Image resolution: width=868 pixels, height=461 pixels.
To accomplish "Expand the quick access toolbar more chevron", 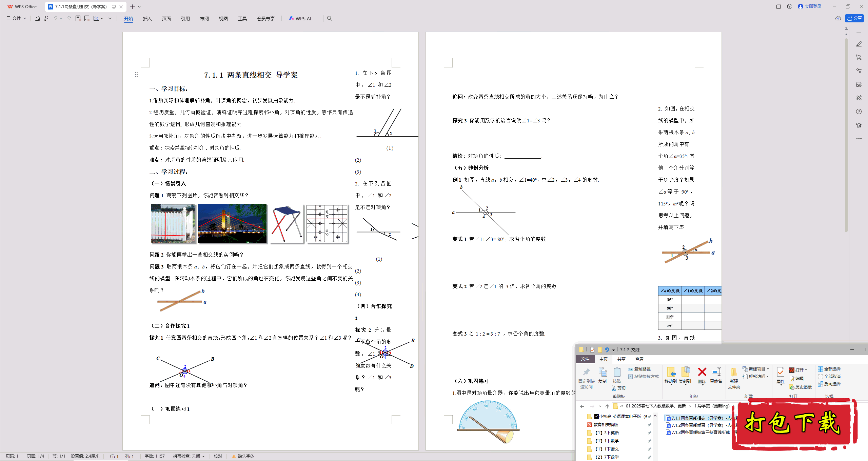I will click(x=110, y=18).
